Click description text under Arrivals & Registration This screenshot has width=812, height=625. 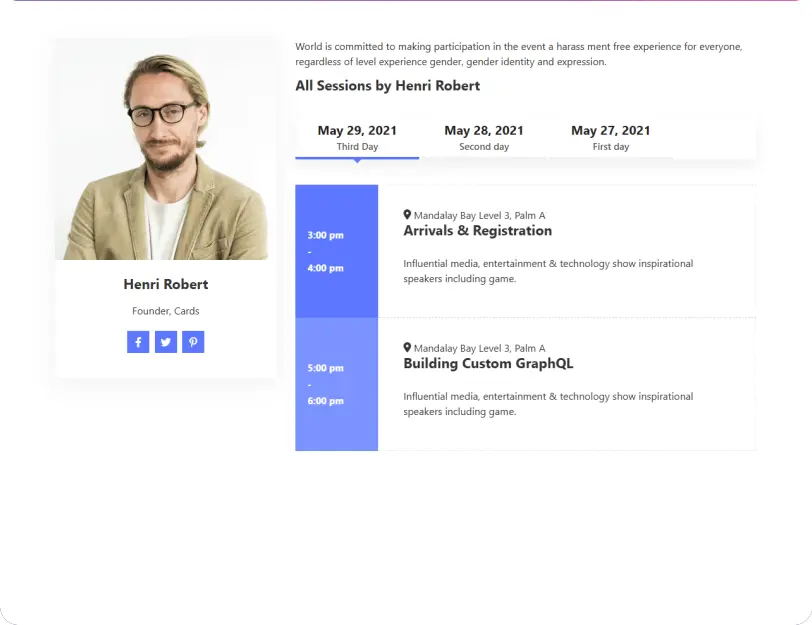pos(548,271)
